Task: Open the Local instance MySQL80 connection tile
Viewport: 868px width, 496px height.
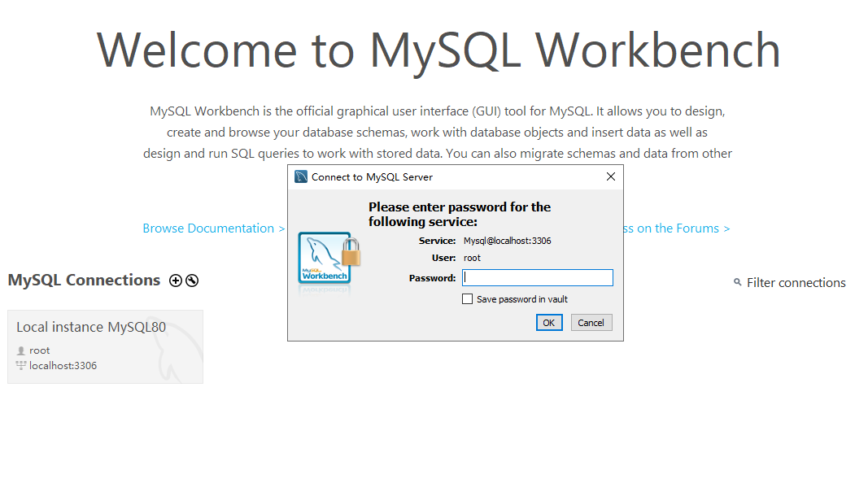Action: click(105, 346)
